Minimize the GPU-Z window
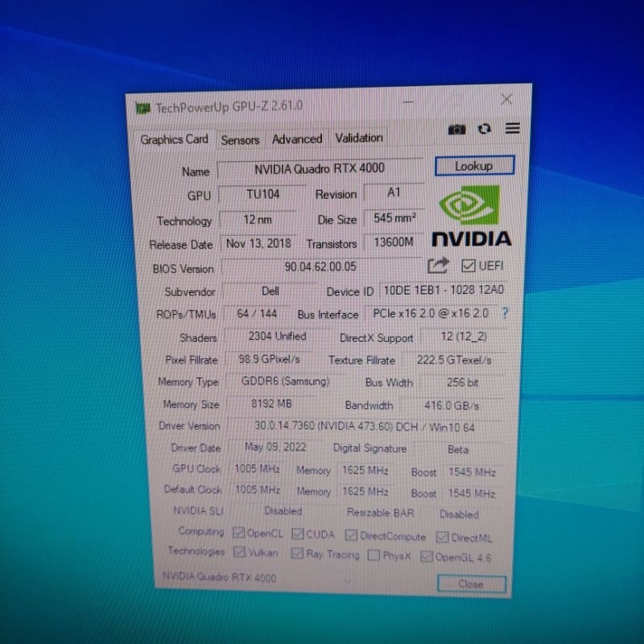This screenshot has width=644, height=644. [x=408, y=101]
